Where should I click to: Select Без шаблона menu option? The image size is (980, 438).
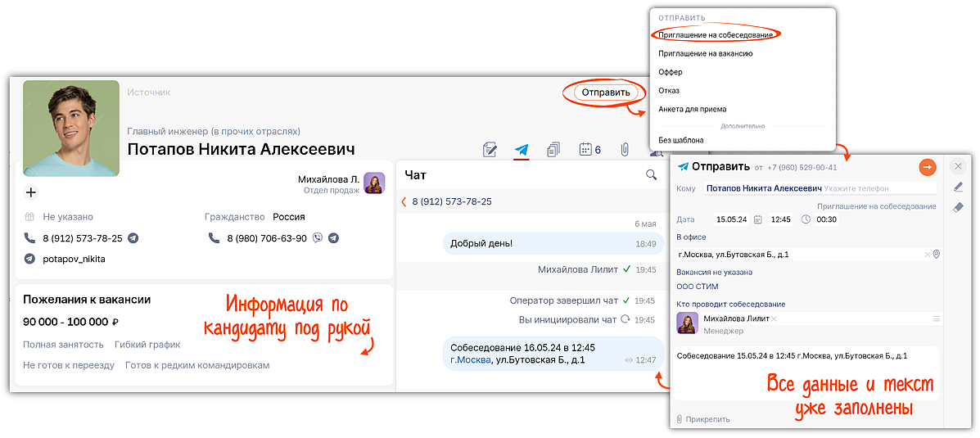point(681,140)
